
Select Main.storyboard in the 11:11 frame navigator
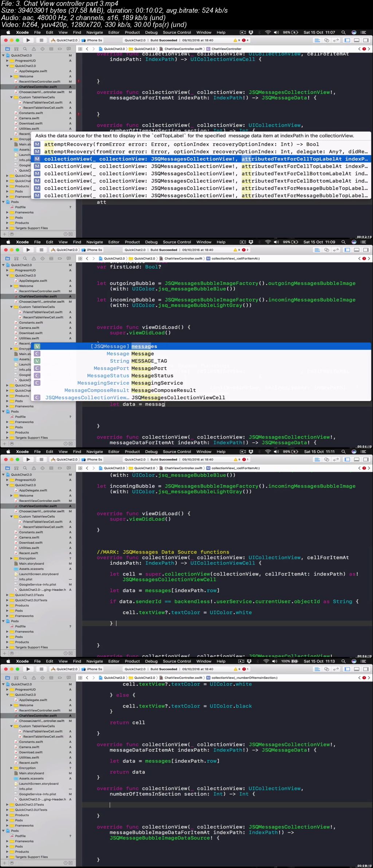pyautogui.click(x=31, y=564)
